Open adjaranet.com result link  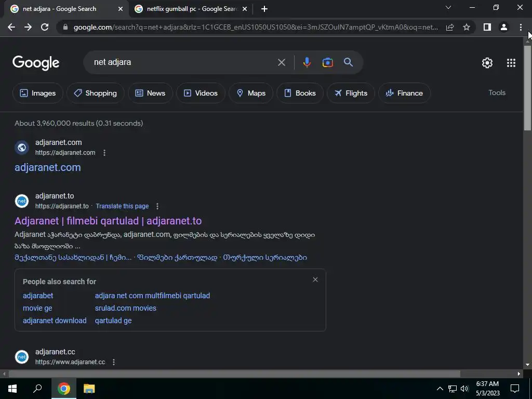coord(47,167)
